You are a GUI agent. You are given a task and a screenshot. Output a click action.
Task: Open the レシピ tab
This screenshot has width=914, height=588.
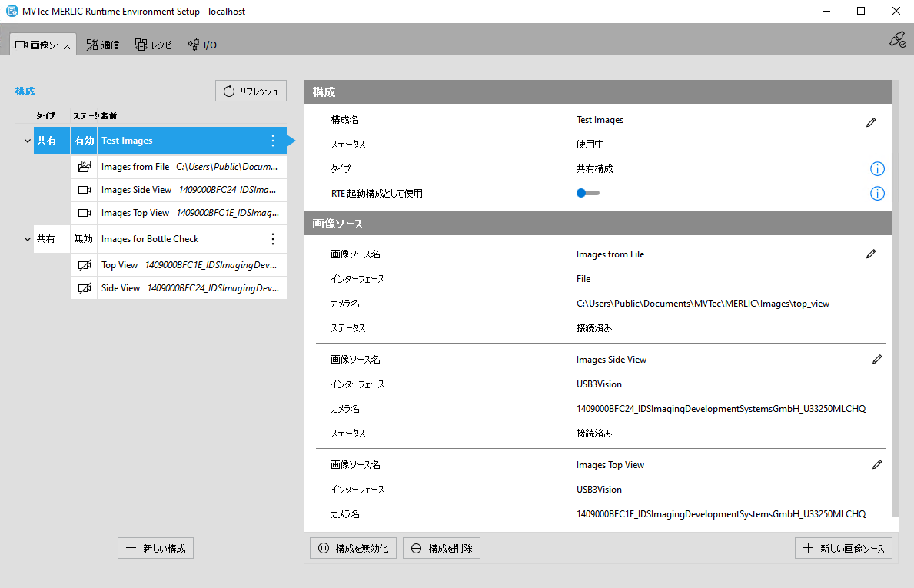click(154, 45)
